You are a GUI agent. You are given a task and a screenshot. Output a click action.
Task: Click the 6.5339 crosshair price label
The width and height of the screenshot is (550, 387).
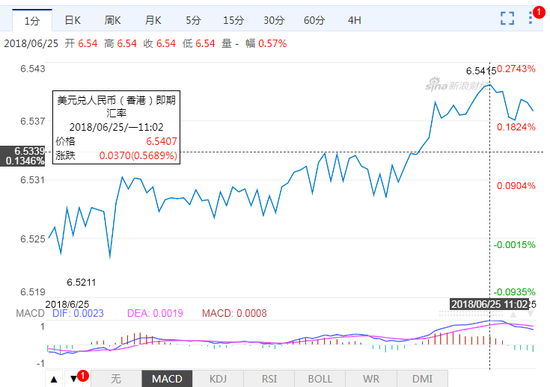[29, 151]
